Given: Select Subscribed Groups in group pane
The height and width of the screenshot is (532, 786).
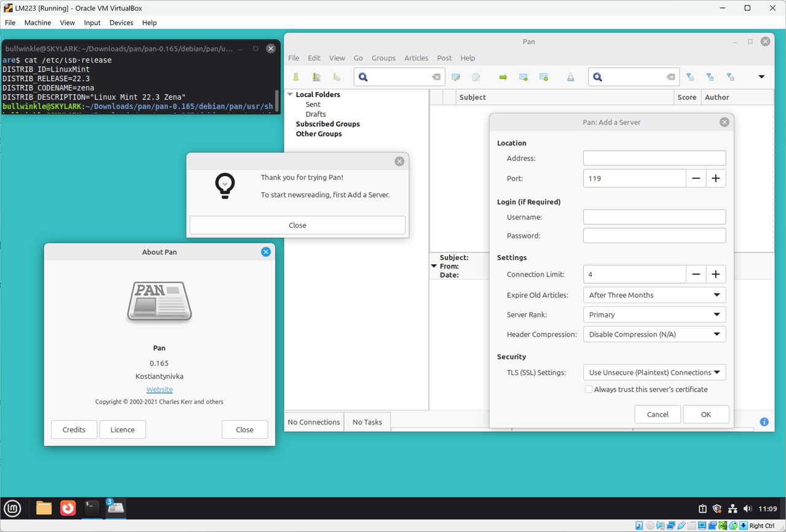Looking at the screenshot, I should coord(328,124).
